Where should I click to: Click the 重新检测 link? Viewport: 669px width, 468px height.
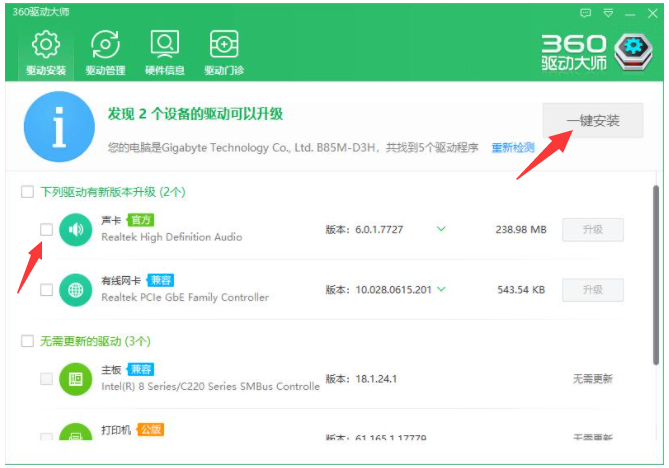[x=513, y=148]
